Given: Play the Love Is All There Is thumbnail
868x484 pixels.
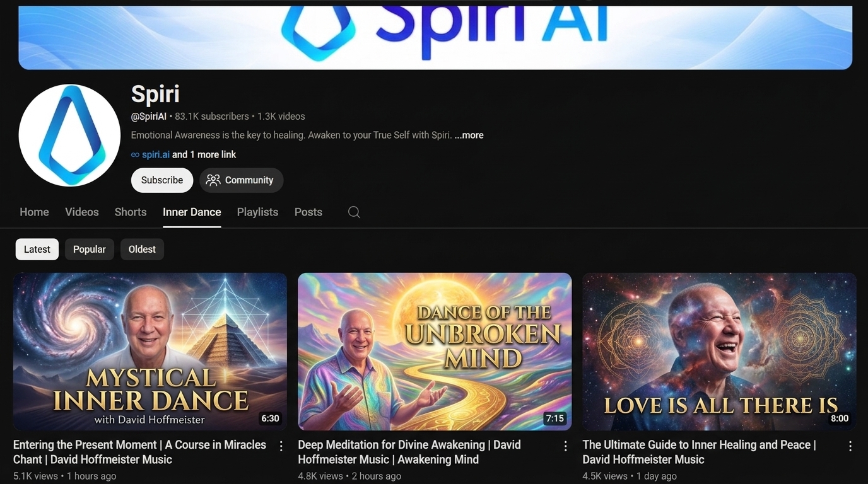Looking at the screenshot, I should tap(719, 352).
